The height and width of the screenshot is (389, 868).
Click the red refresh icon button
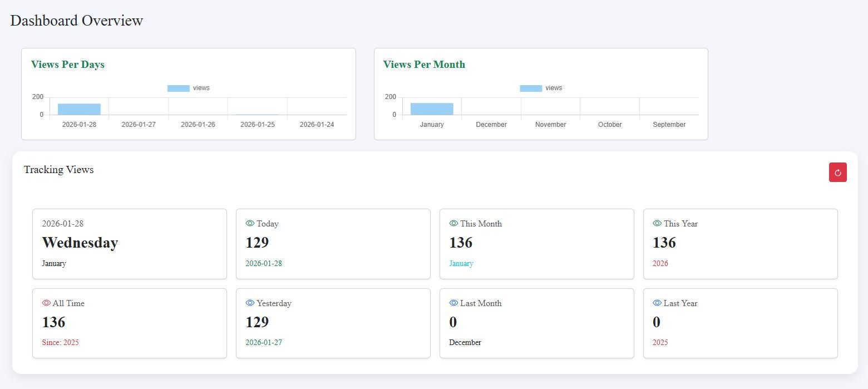tap(837, 173)
